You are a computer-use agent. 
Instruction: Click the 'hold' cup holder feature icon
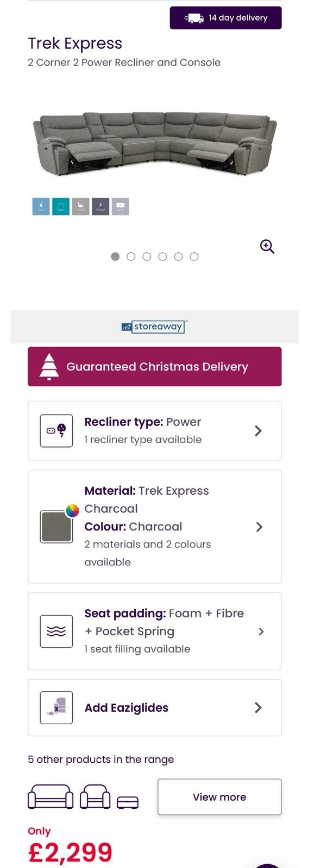point(41,207)
